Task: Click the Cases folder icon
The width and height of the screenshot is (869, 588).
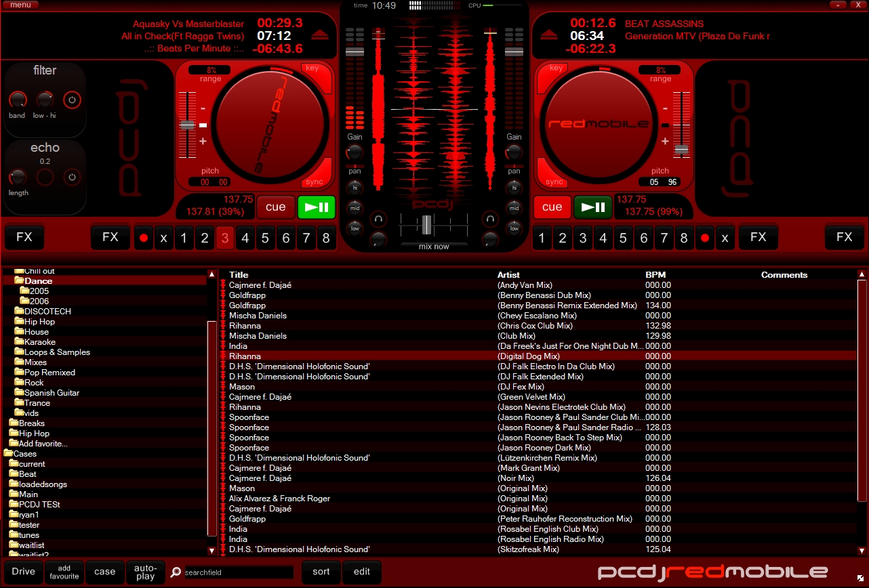Action: (x=8, y=453)
